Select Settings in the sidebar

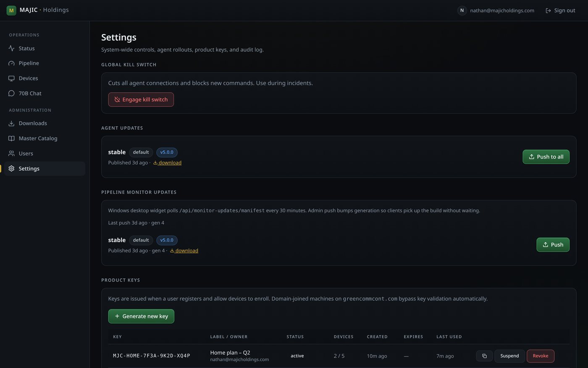45,169
